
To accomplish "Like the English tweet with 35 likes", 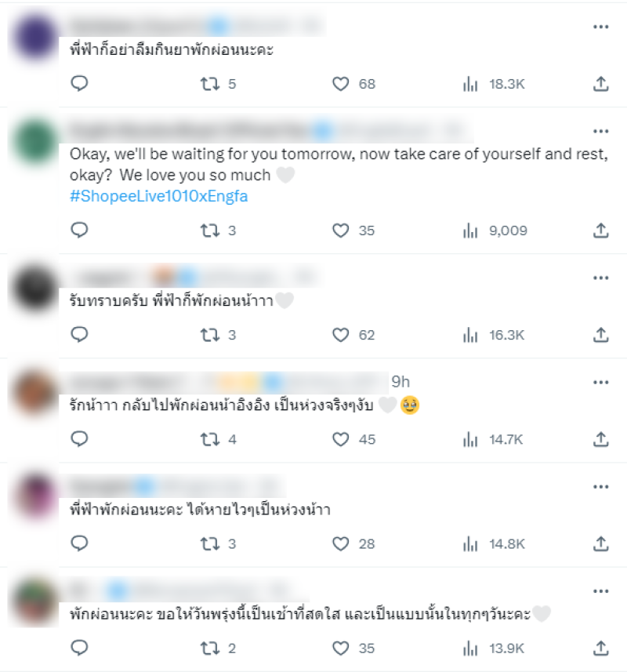I will click(x=353, y=231).
